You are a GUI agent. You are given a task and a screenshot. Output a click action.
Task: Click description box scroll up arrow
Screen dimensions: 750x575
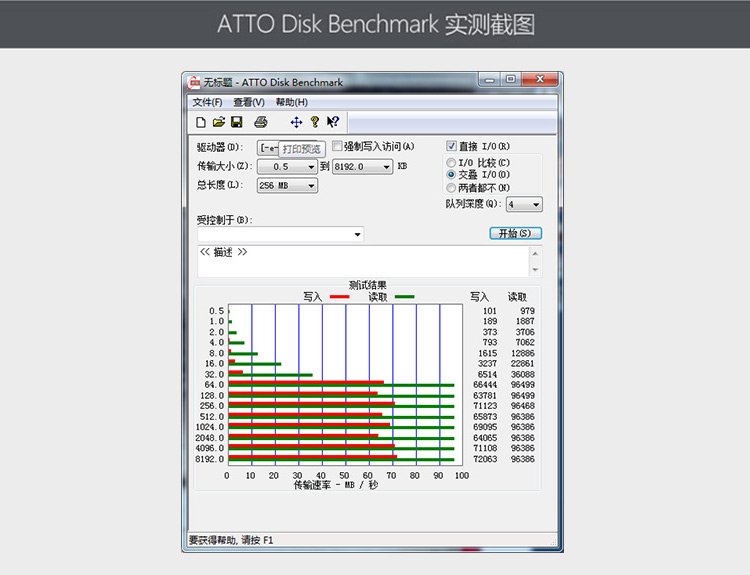(535, 254)
